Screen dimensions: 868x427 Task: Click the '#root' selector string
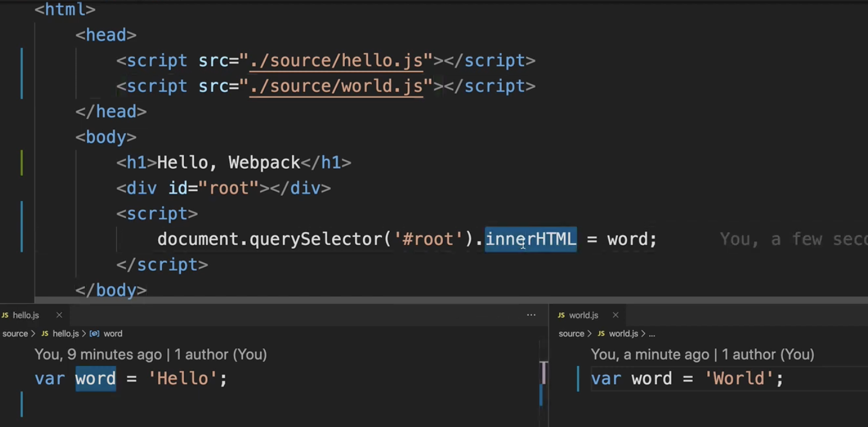pos(428,239)
